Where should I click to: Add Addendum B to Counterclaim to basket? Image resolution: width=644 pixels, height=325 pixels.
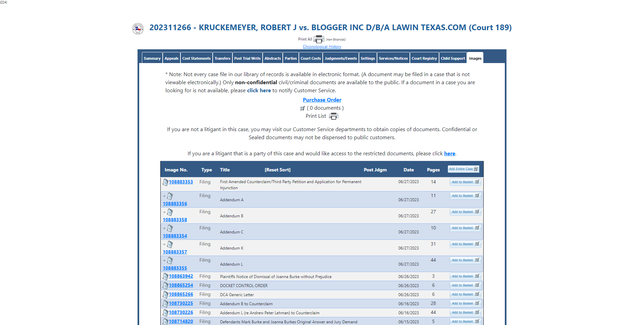[x=466, y=304]
